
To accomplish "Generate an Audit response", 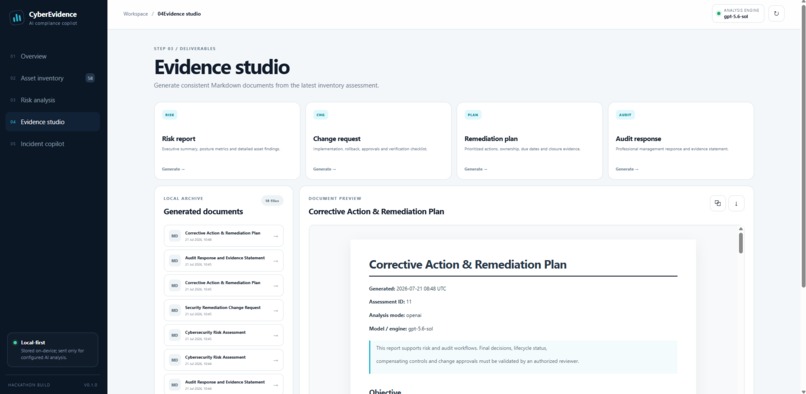I will tap(627, 169).
